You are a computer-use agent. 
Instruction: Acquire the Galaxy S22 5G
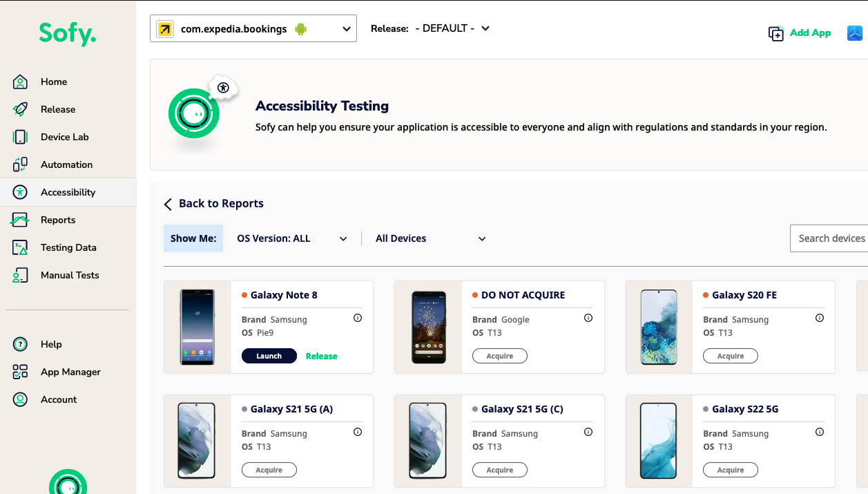[x=731, y=470]
